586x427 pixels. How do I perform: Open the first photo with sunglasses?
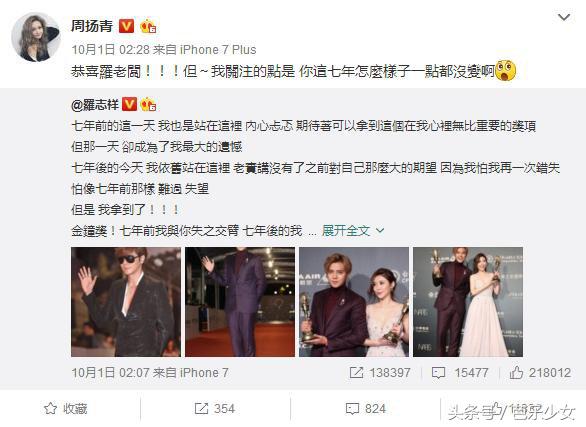126,302
